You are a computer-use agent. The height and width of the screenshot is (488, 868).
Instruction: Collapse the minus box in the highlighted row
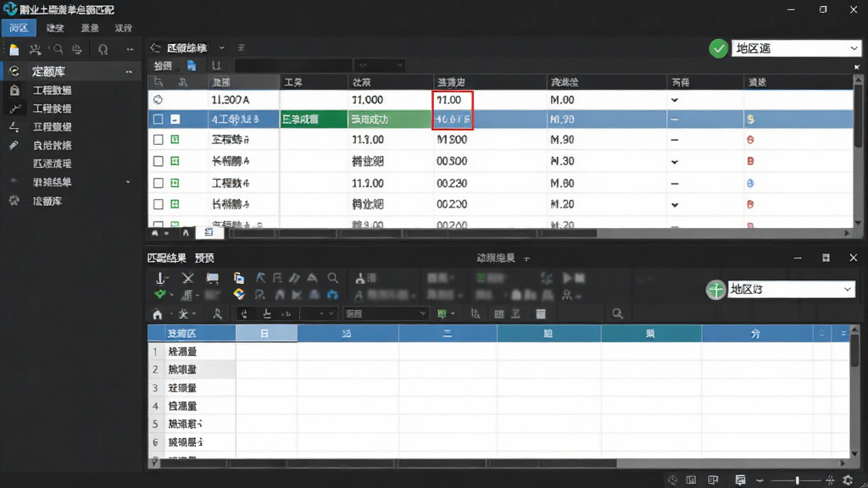(x=175, y=119)
